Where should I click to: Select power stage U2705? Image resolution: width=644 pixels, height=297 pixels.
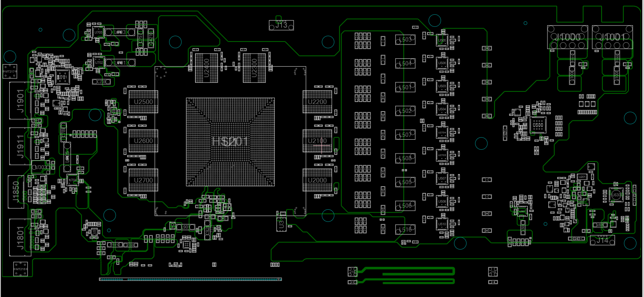[442, 155]
